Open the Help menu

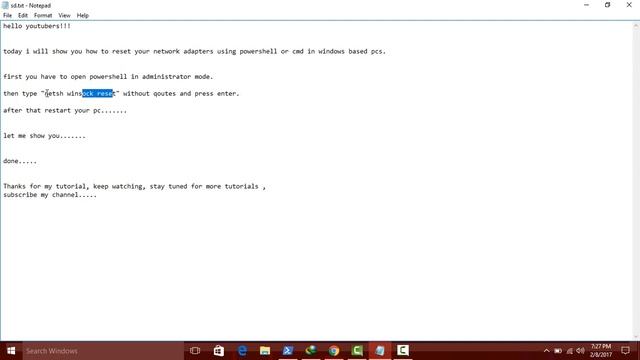(x=82, y=16)
